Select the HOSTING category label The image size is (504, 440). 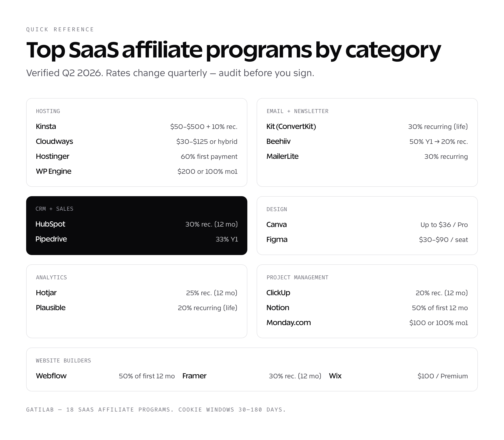click(x=48, y=111)
